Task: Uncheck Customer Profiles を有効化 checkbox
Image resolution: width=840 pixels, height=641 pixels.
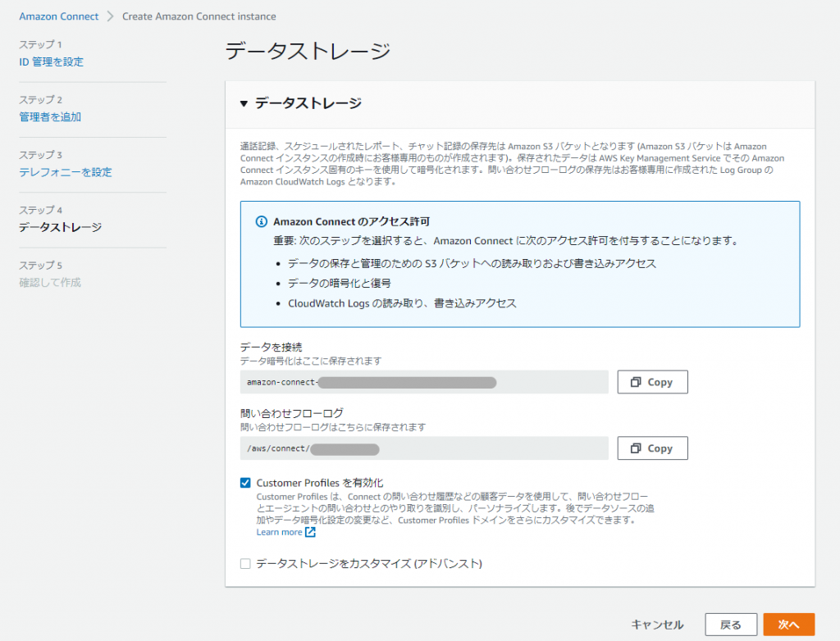Action: click(245, 483)
